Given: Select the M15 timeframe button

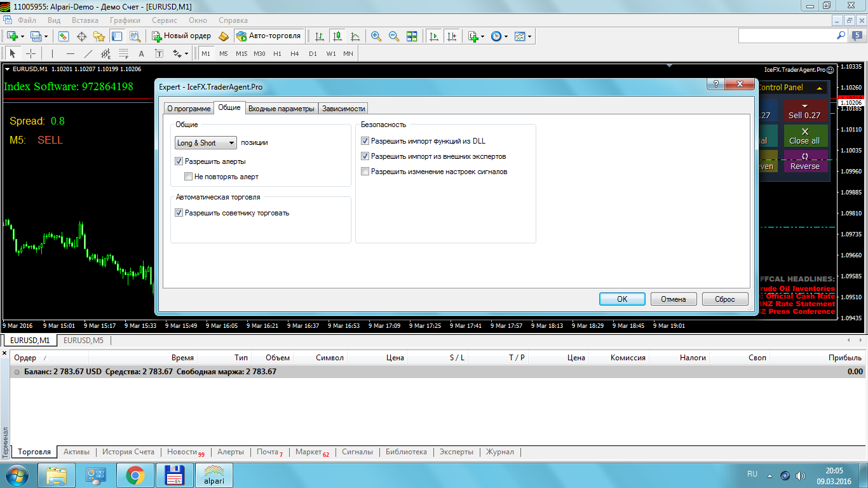Looking at the screenshot, I should point(241,54).
